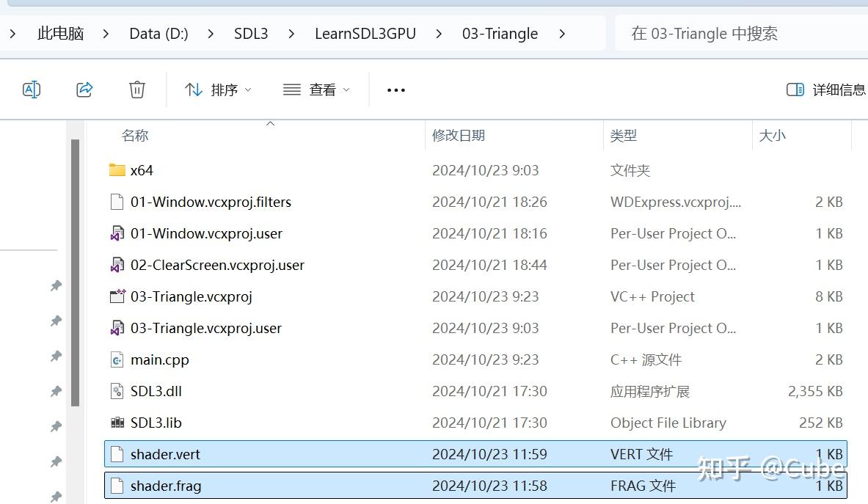Image resolution: width=868 pixels, height=504 pixels.
Task: Delete selected files with the trash icon
Action: (x=136, y=90)
